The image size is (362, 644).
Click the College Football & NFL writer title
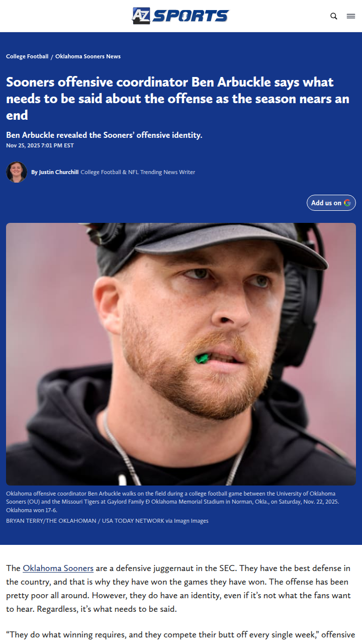coord(138,172)
